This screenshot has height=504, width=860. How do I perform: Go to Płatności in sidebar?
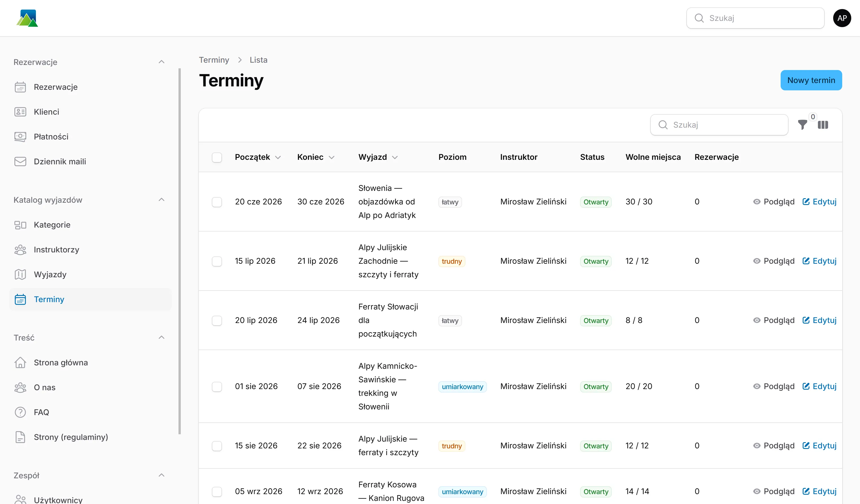[90, 137]
